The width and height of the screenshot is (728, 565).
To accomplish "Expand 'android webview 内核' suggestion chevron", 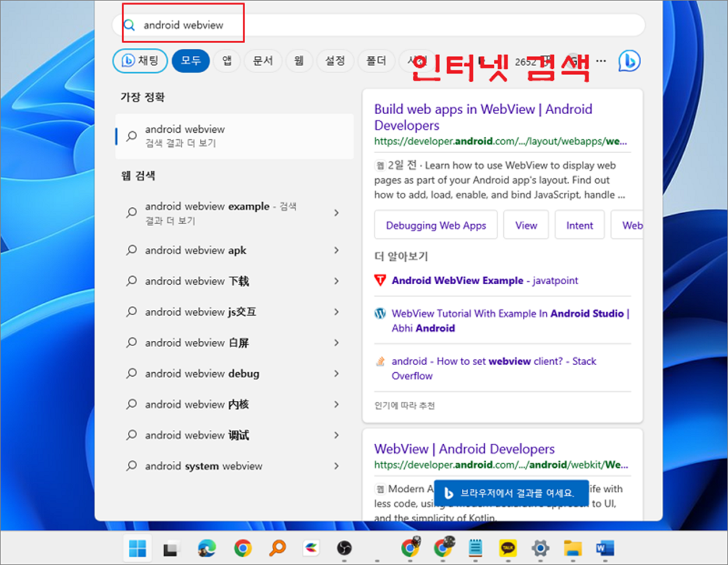I will (x=336, y=404).
